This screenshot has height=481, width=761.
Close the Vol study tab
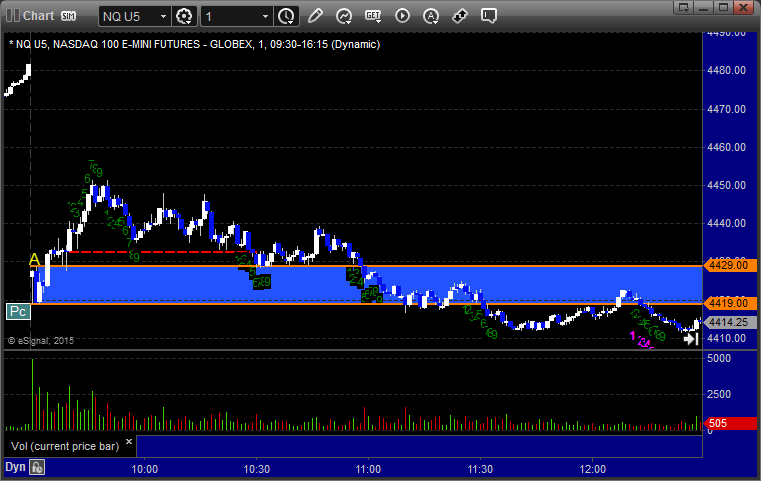coord(128,439)
